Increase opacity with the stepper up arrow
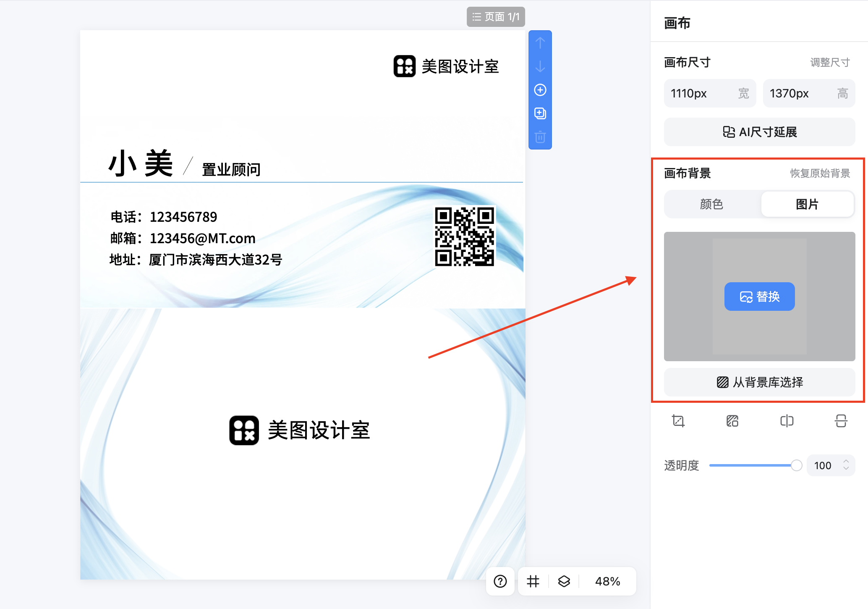Image resolution: width=868 pixels, height=609 pixels. tap(847, 462)
